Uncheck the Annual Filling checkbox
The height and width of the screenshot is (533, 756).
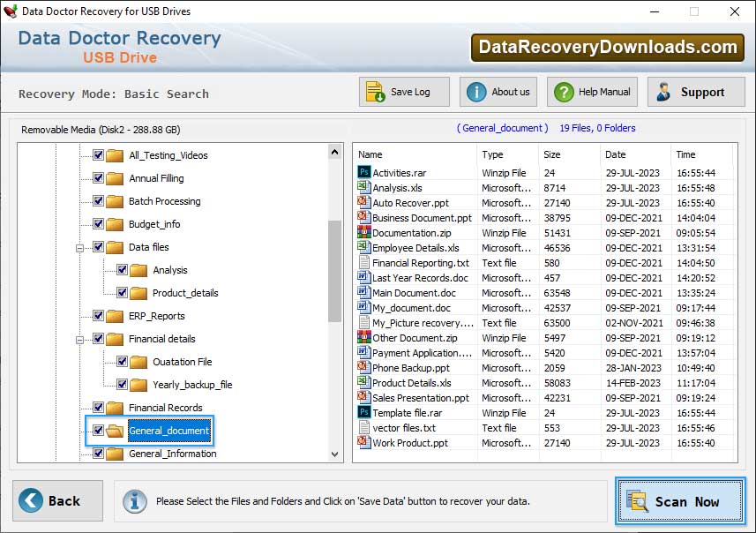tap(98, 178)
